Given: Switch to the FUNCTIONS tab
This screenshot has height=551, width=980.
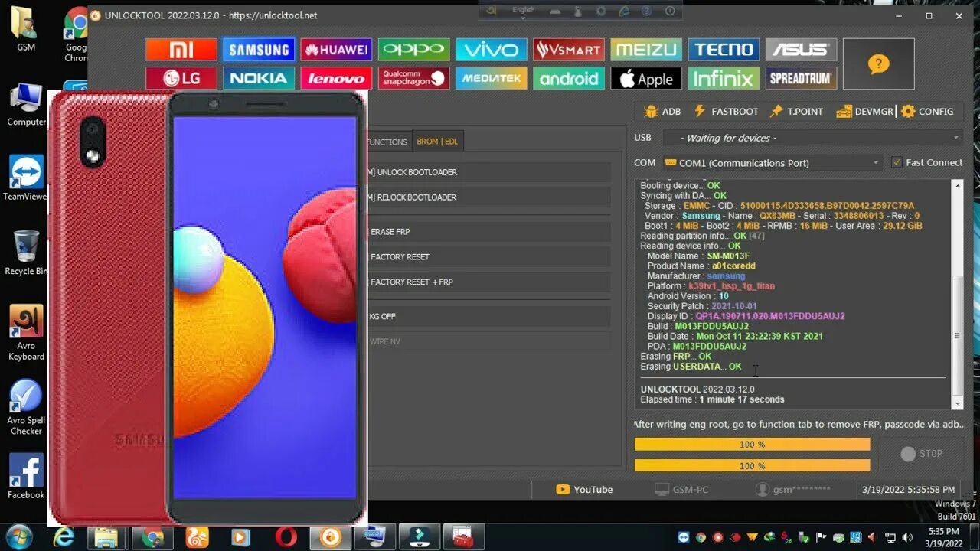Looking at the screenshot, I should tap(387, 142).
